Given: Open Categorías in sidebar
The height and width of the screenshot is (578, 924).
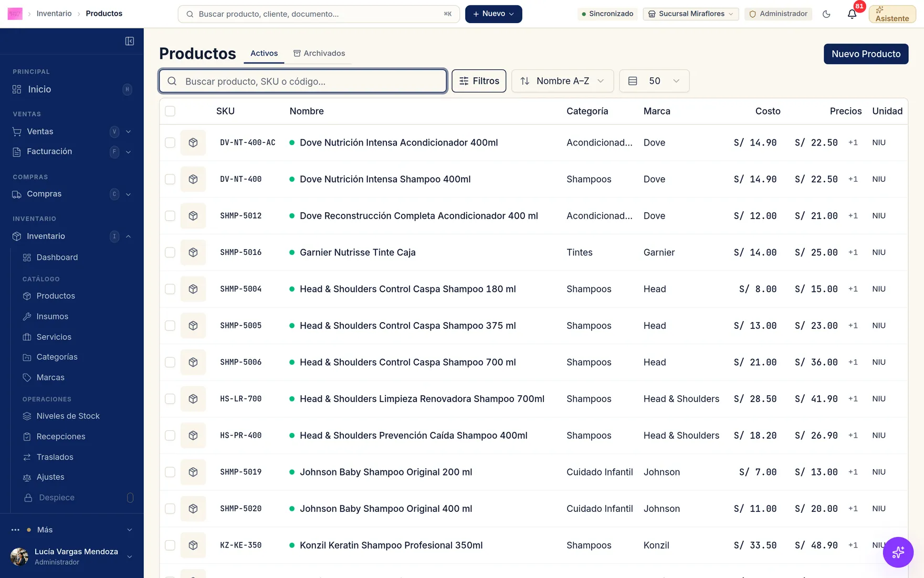Looking at the screenshot, I should (x=57, y=357).
